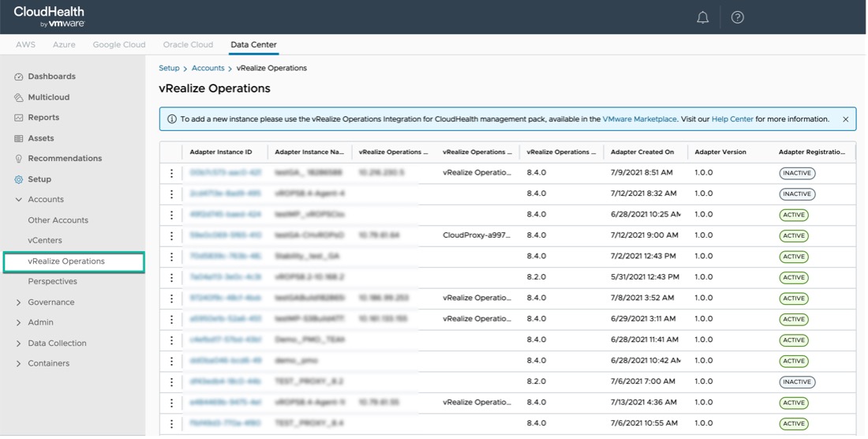This screenshot has height=439, width=868.
Task: Open the notifications bell icon
Action: click(702, 17)
